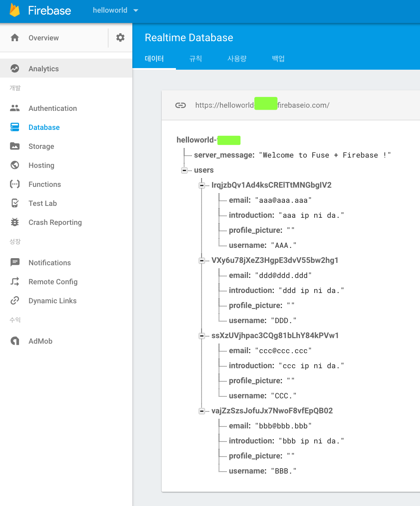Go to the Authentication section
420x506 pixels.
[x=53, y=108]
